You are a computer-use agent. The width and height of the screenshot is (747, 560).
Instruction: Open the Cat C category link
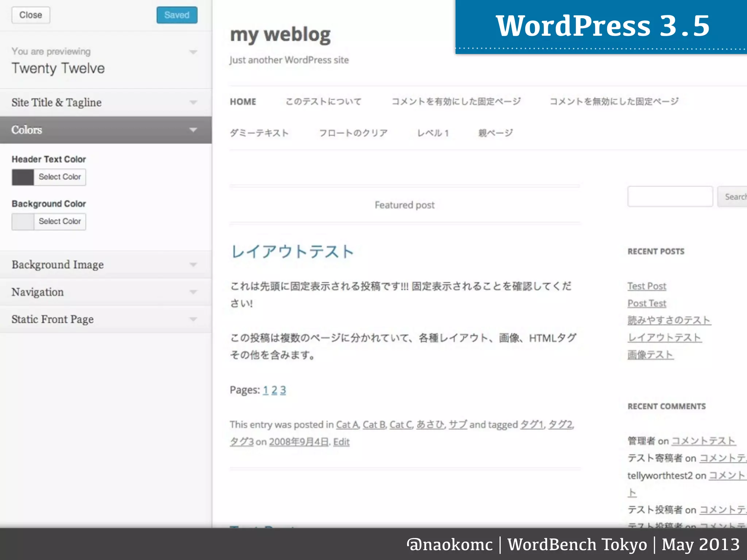click(x=401, y=425)
